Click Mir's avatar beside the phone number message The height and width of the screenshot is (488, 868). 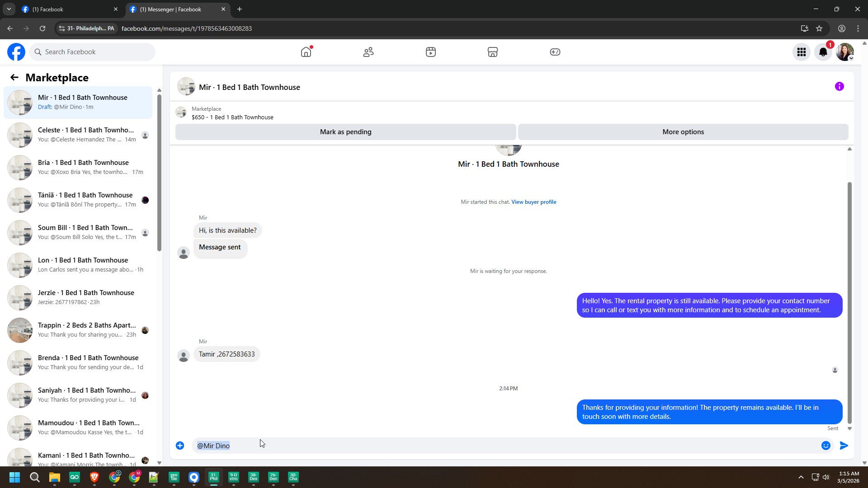point(184,356)
